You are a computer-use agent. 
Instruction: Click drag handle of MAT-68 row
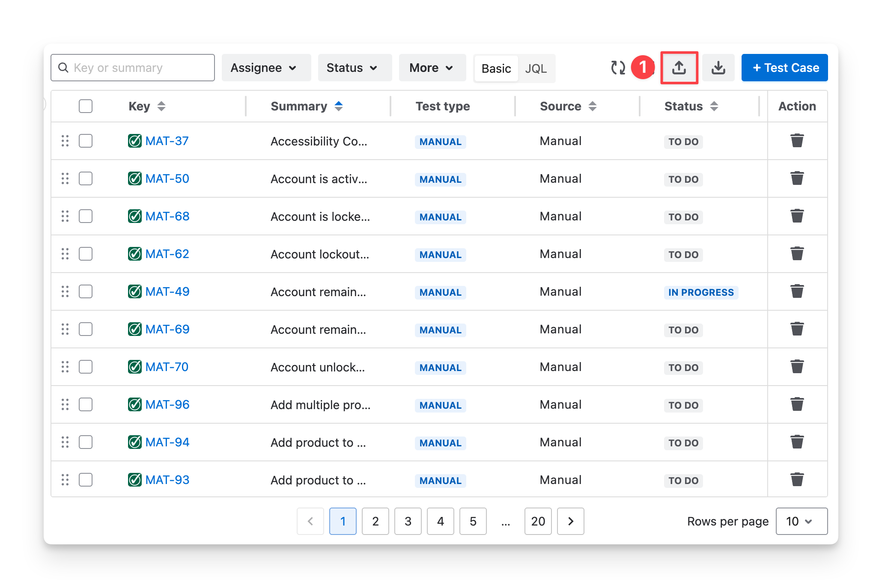[x=65, y=216]
